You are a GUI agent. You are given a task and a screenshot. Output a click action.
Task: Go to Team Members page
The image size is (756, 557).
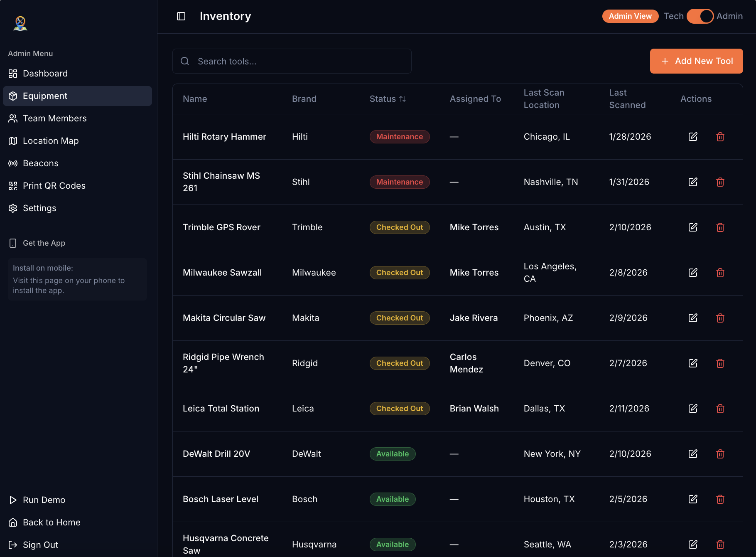click(x=77, y=118)
